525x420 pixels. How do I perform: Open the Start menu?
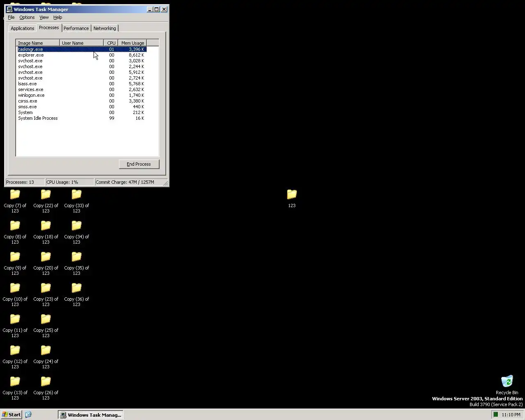(11, 415)
